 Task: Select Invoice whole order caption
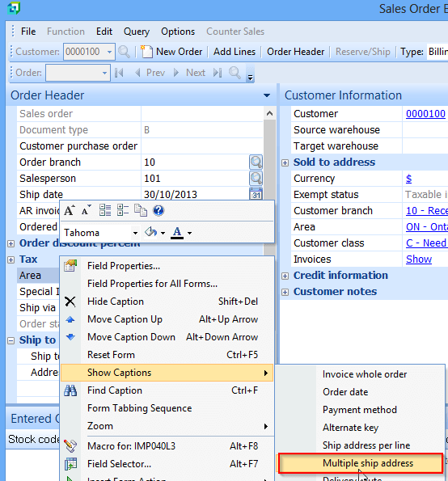361,374
